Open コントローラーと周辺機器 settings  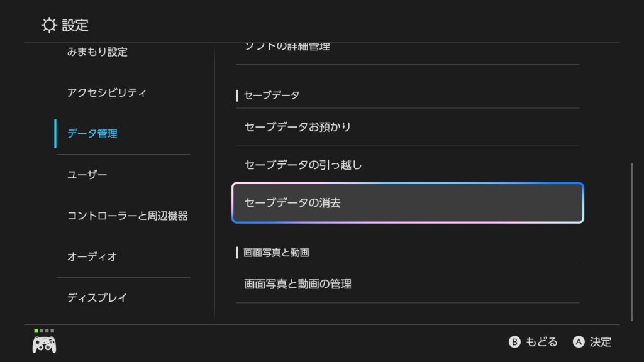[127, 216]
